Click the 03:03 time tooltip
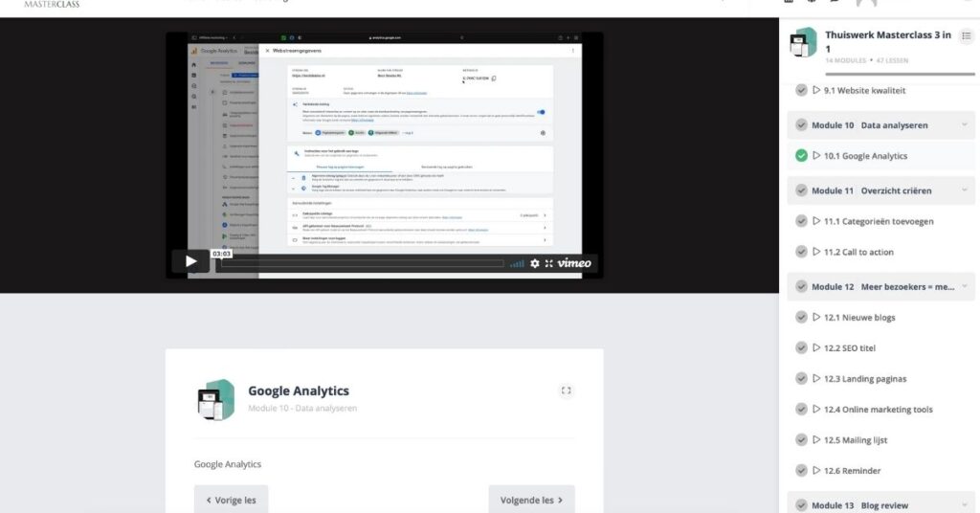 coord(221,254)
